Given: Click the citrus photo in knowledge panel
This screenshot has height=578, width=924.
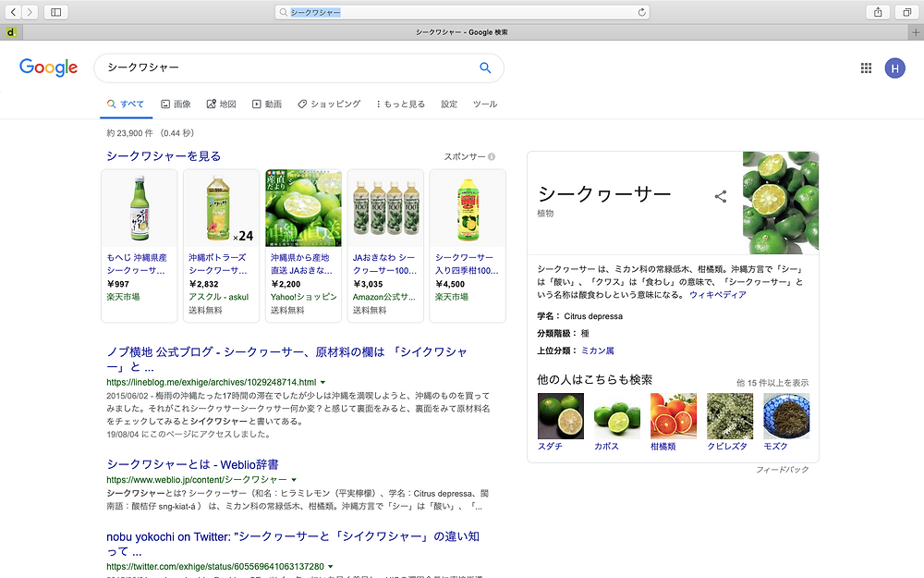Looking at the screenshot, I should [x=781, y=203].
